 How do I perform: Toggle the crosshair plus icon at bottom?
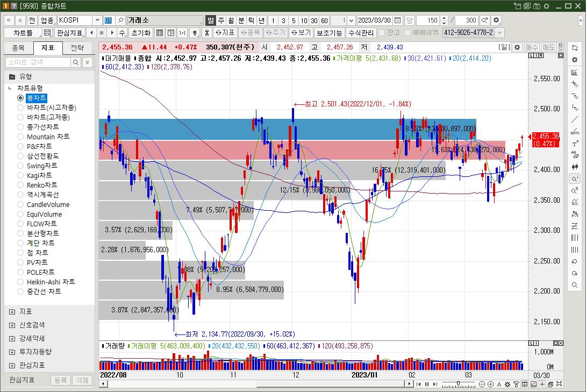tap(542, 384)
